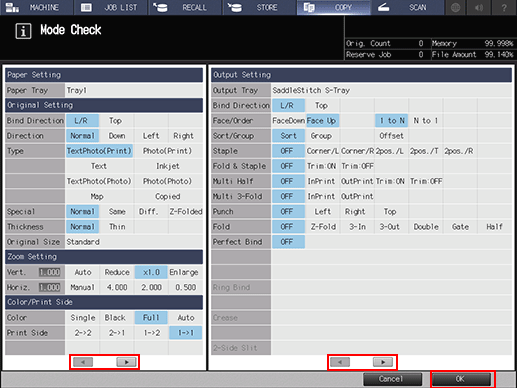Image resolution: width=517 pixels, height=388 pixels.
Task: Confirm settings with the OK button
Action: click(x=461, y=379)
